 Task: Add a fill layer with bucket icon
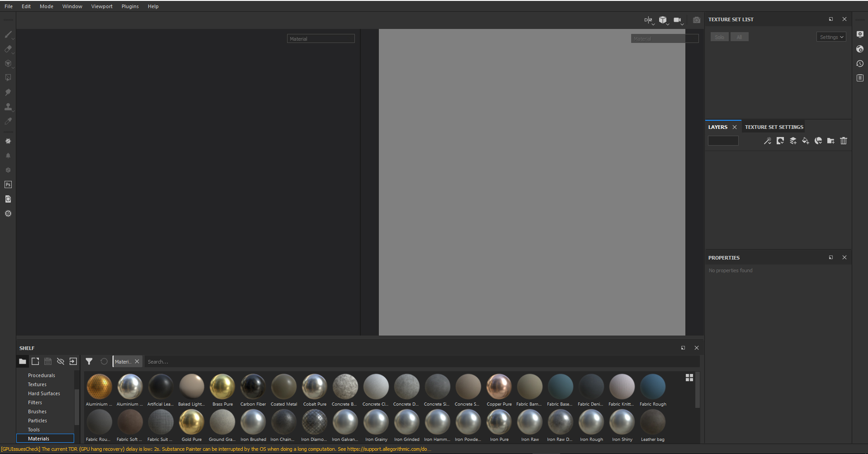tap(806, 141)
